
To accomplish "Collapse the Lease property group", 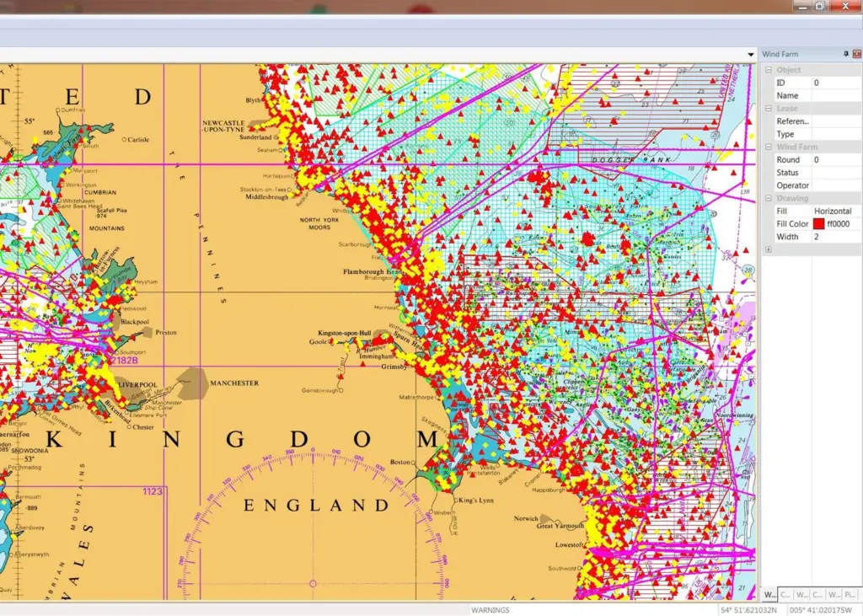I will (769, 109).
